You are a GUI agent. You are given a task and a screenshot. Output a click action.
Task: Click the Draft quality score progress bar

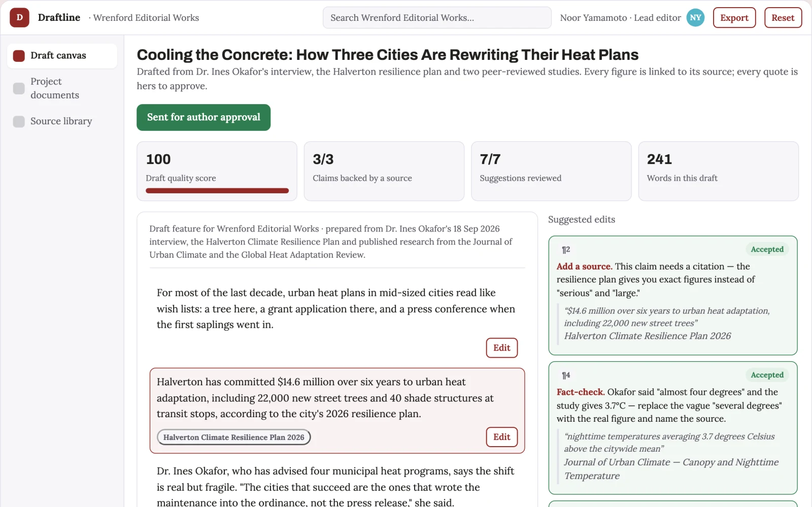tap(217, 191)
